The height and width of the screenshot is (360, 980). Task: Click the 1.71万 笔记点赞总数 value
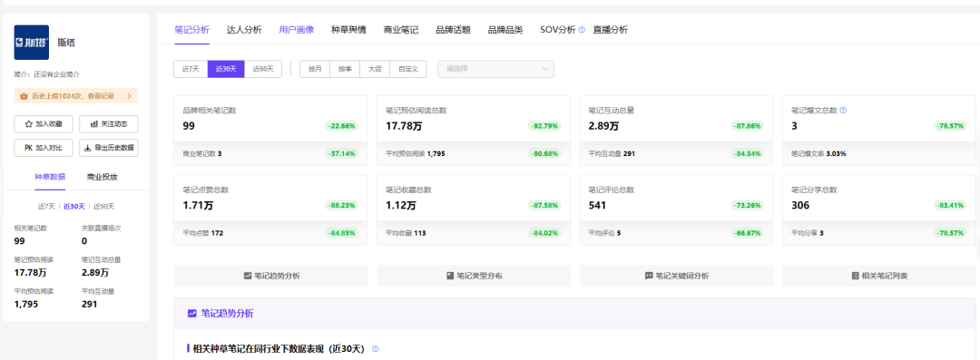pyautogui.click(x=198, y=205)
